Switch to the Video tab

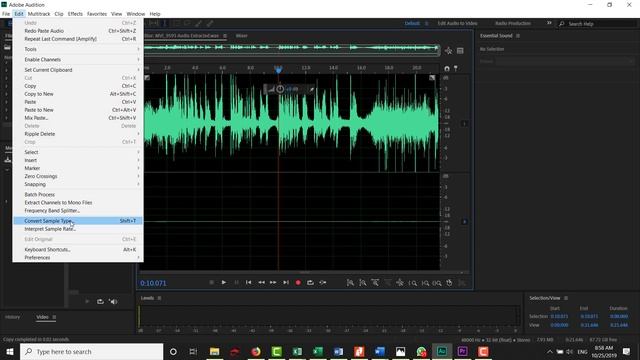(x=42, y=317)
